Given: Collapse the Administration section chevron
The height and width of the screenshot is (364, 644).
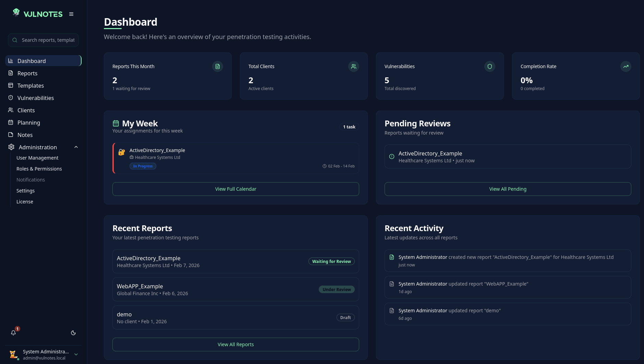Looking at the screenshot, I should point(76,147).
